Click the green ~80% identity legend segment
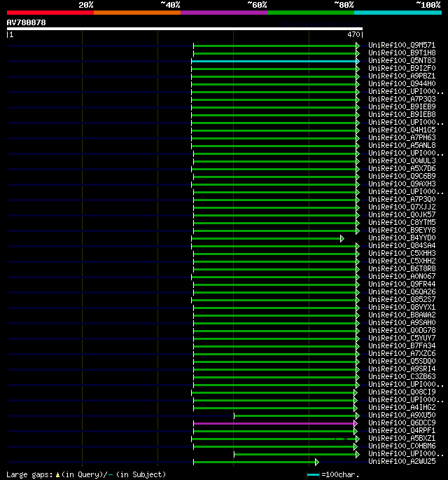Viewport: 448px width, 480px height. pos(311,13)
